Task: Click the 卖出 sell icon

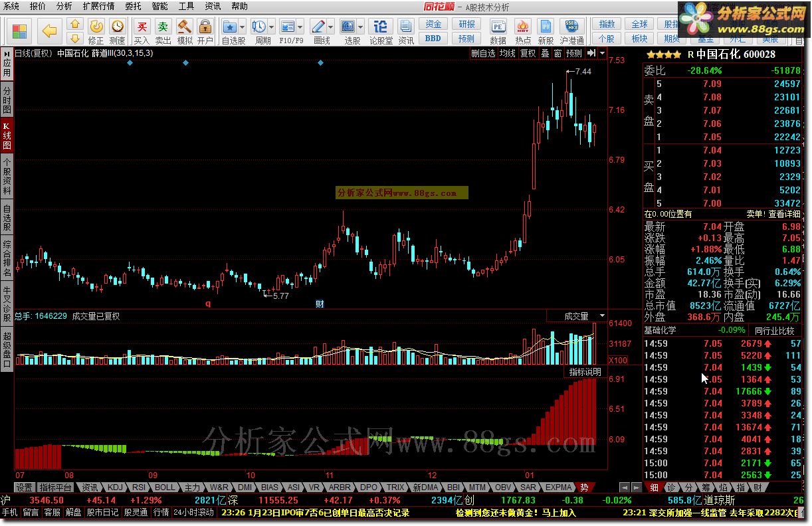Action: click(163, 31)
